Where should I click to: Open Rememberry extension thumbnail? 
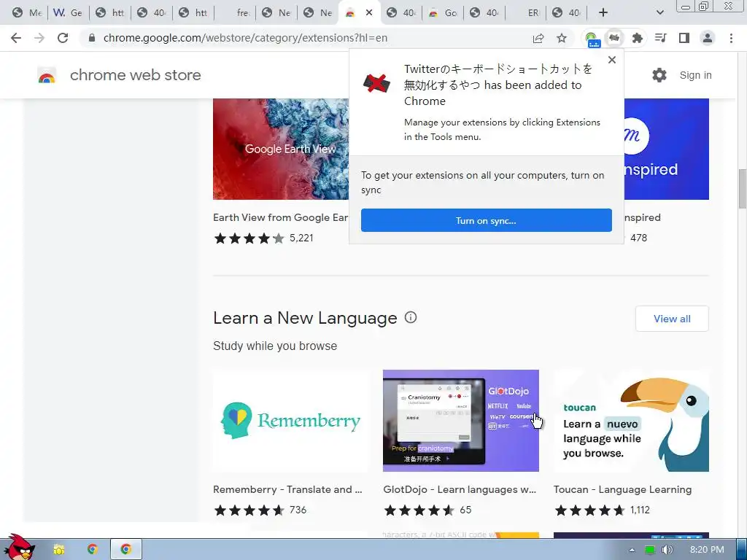tap(291, 421)
